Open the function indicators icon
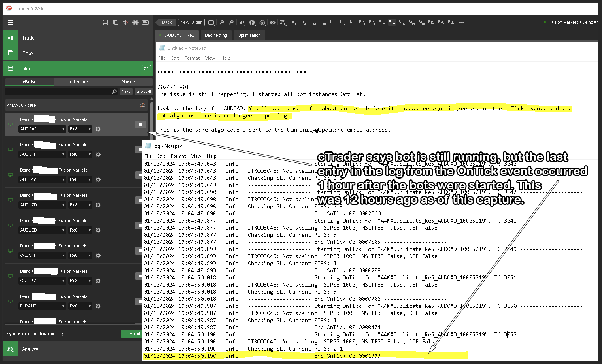Screen dimensions: 602x364 tap(252, 23)
